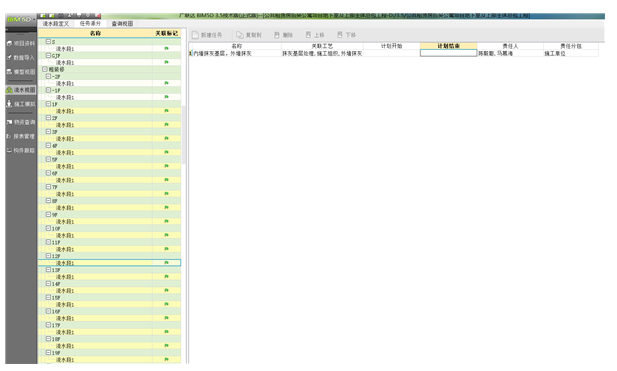This screenshot has width=617, height=371.
Task: Click the 计划结束 column header
Action: tap(449, 46)
